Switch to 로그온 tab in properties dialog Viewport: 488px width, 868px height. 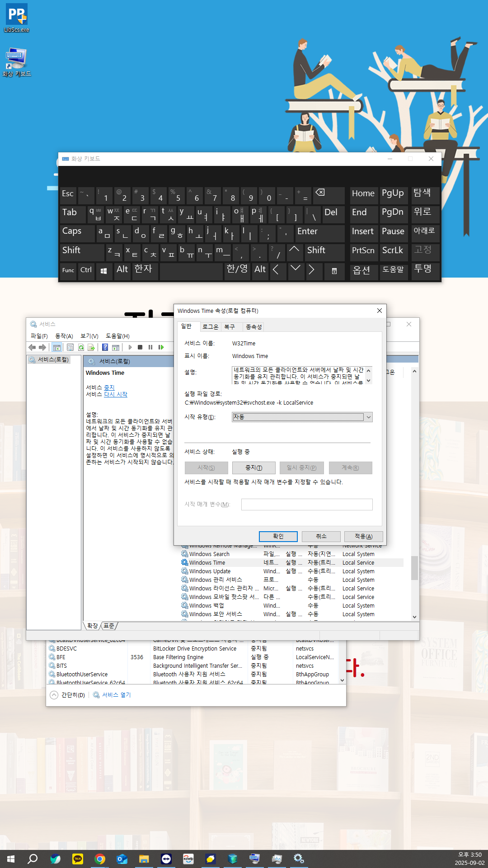pyautogui.click(x=210, y=327)
